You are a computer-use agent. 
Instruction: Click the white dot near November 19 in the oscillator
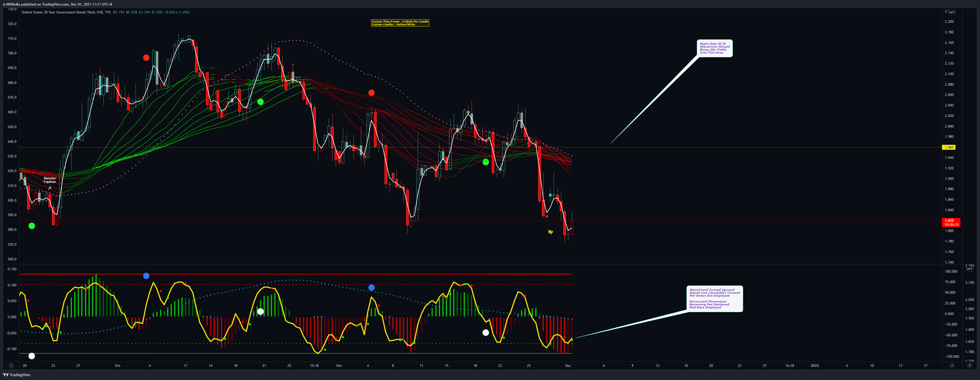tap(485, 333)
